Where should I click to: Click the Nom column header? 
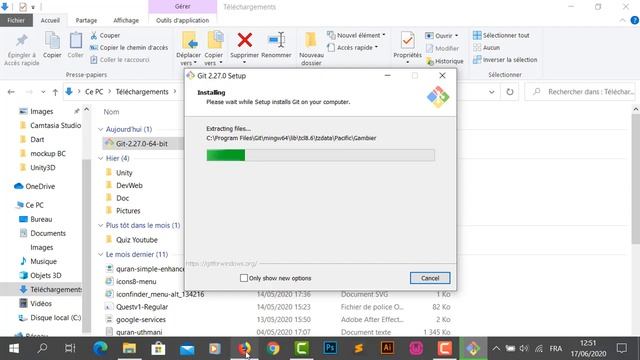pos(111,112)
